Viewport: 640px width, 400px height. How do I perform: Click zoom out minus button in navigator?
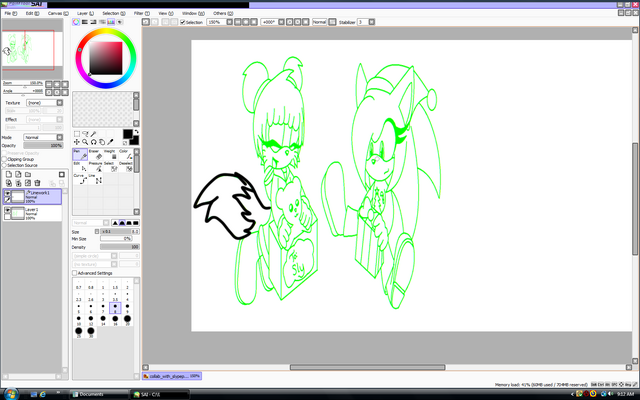[x=49, y=84]
